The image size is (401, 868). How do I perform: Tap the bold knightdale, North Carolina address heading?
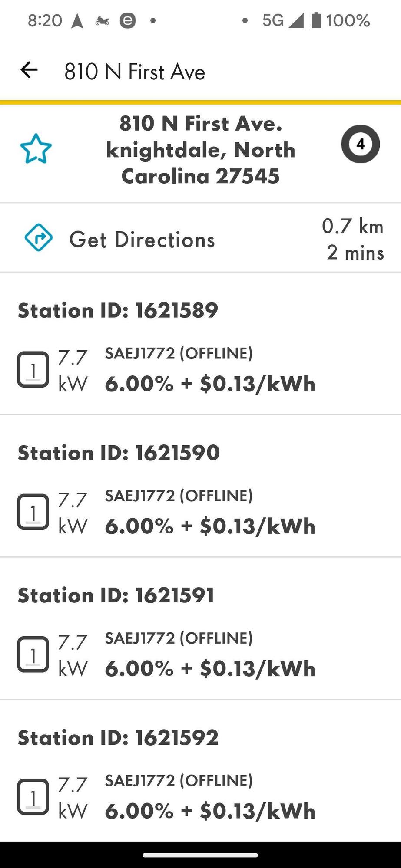click(x=200, y=150)
